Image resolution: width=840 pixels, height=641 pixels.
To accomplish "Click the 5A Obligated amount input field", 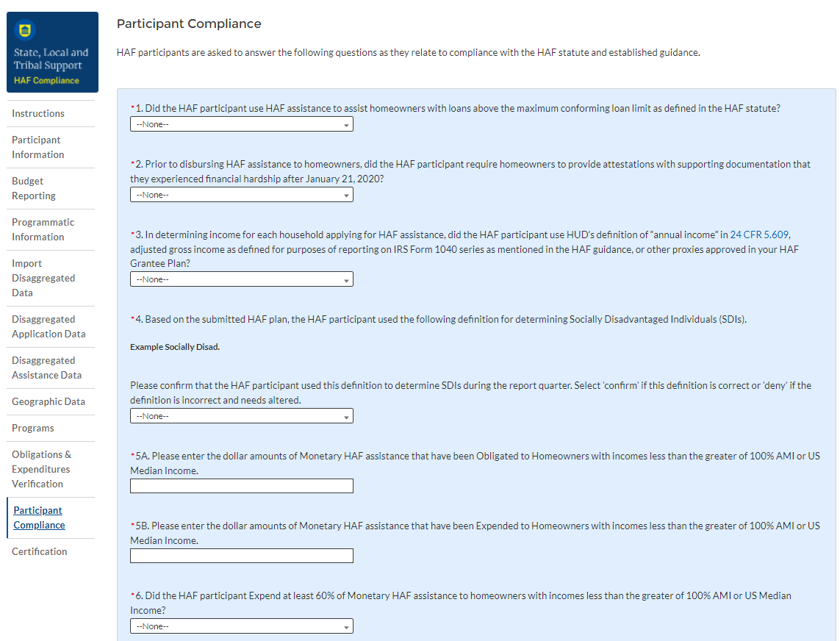I will click(241, 486).
